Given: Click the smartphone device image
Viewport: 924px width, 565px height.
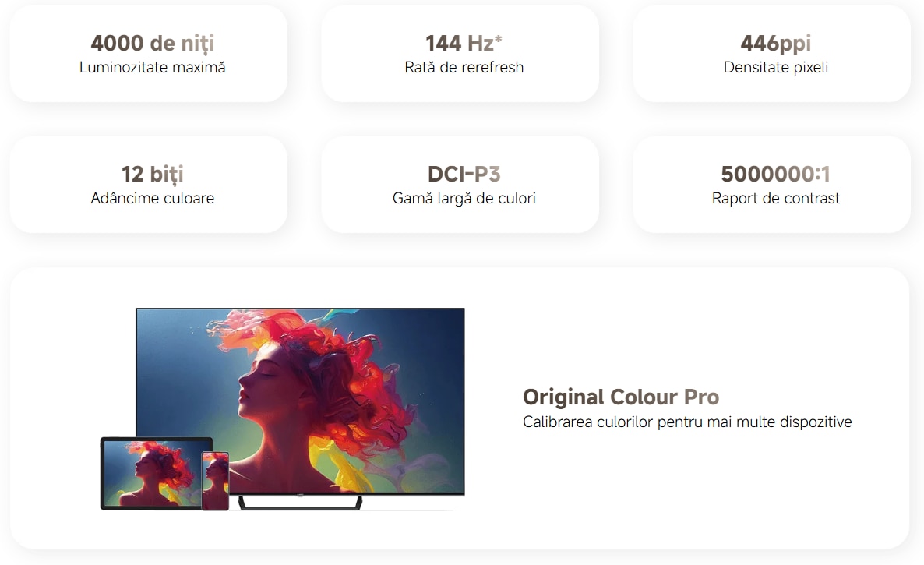Looking at the screenshot, I should 216,481.
